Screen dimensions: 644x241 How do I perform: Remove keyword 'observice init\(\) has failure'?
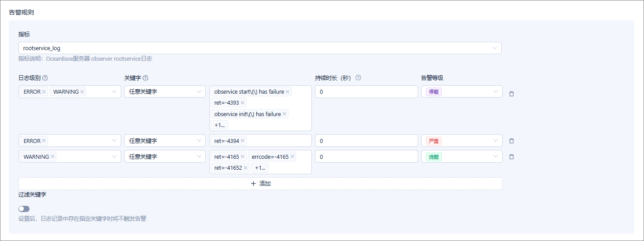pos(285,114)
